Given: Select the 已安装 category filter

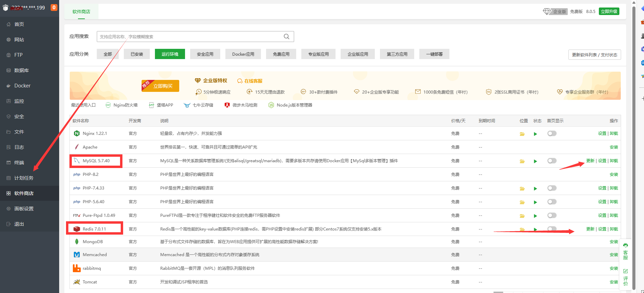Looking at the screenshot, I should tap(137, 54).
